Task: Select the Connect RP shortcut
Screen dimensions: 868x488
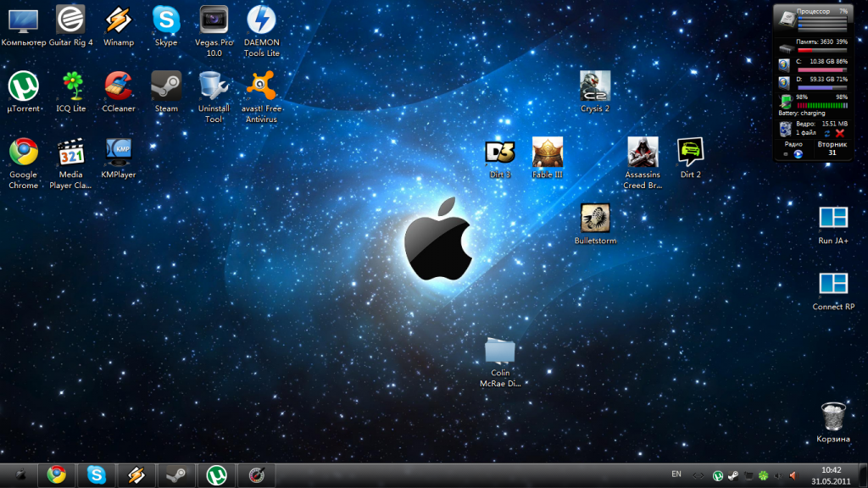Action: (833, 291)
